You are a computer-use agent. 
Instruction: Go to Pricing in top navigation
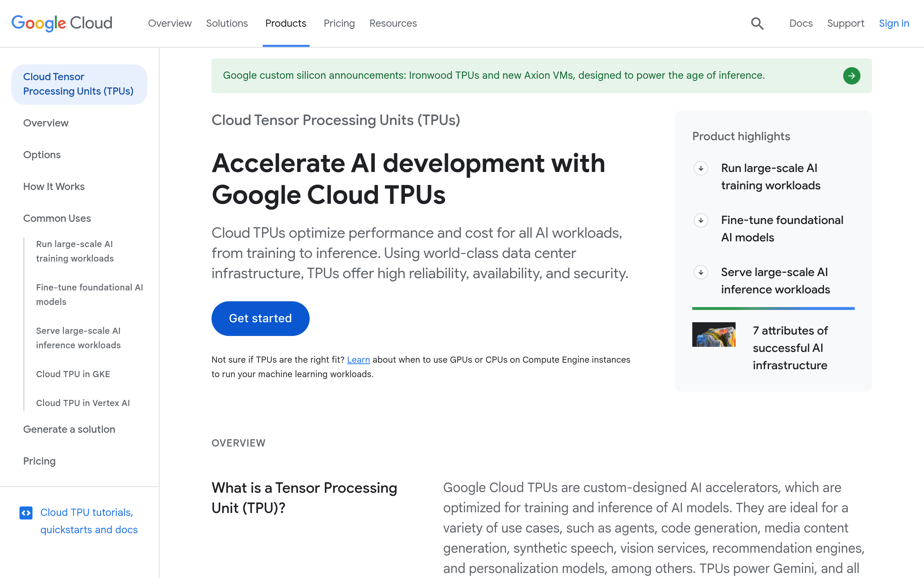(x=339, y=23)
